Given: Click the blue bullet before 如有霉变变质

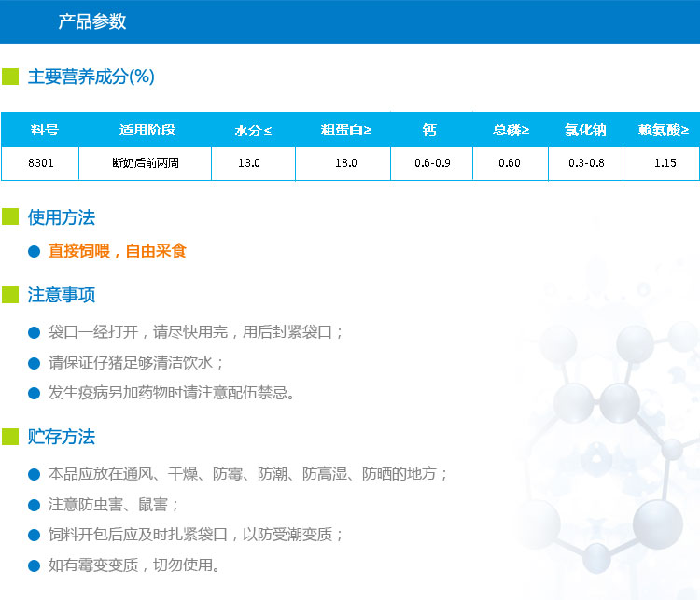Looking at the screenshot, I should point(35,565).
